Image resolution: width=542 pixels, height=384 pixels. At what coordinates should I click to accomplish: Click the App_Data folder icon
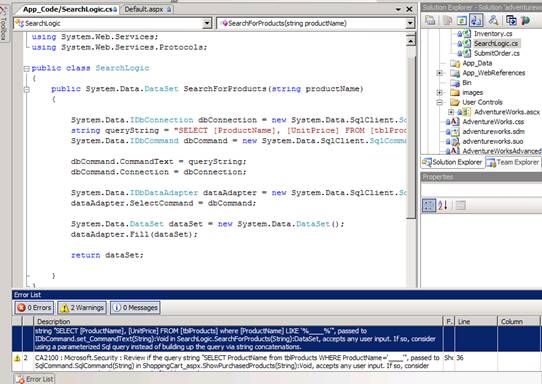point(455,63)
